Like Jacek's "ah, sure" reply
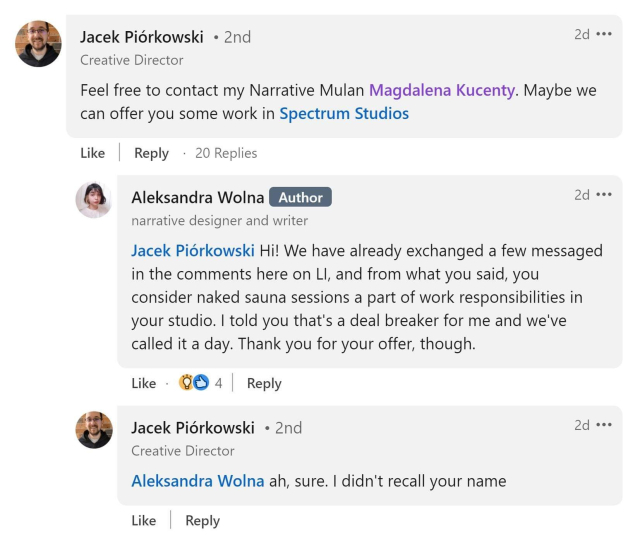 [x=143, y=520]
